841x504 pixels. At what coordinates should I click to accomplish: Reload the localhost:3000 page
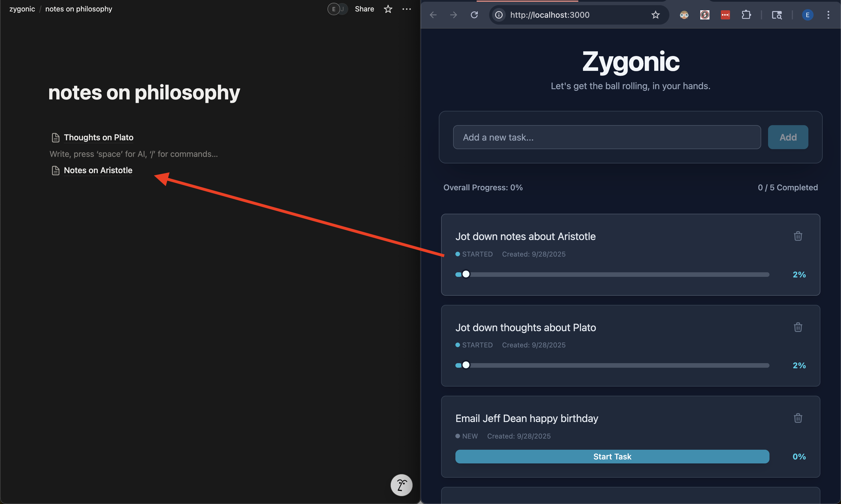pyautogui.click(x=474, y=15)
